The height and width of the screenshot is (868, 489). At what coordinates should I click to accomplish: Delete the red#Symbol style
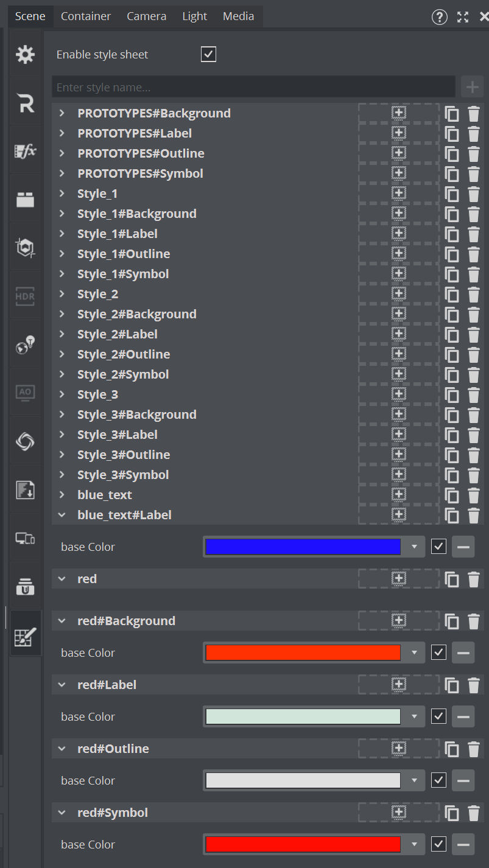[x=474, y=813]
